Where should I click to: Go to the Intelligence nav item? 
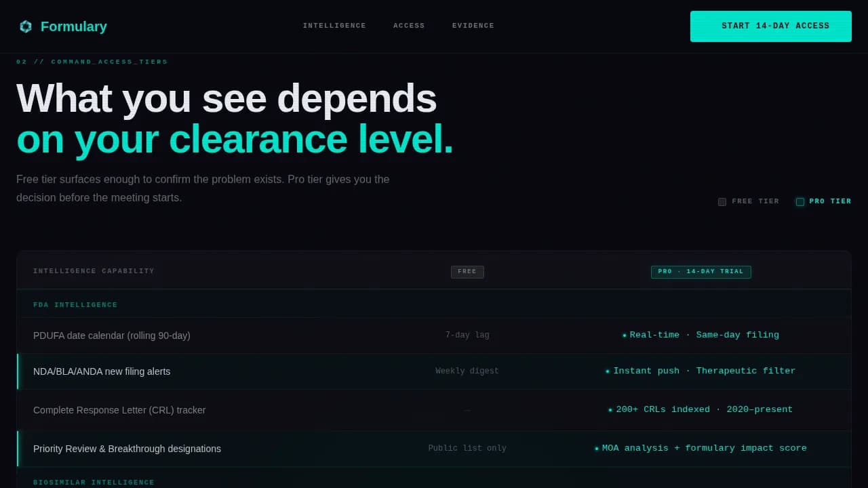(334, 26)
